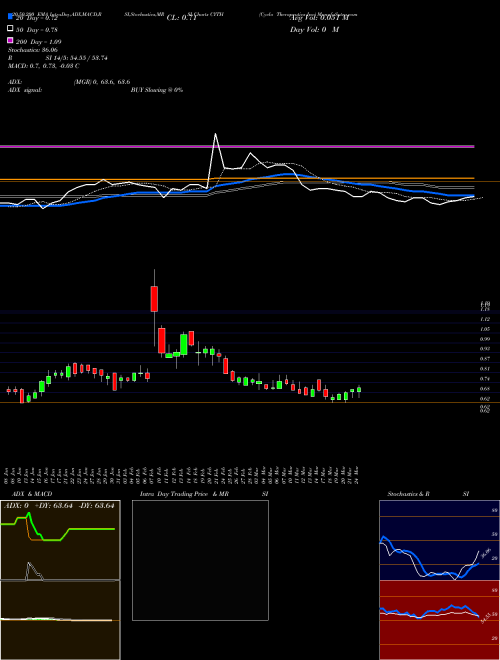500x660 pixels.
Task: Click the green ADX line in ADX panel
Action: click(58, 529)
